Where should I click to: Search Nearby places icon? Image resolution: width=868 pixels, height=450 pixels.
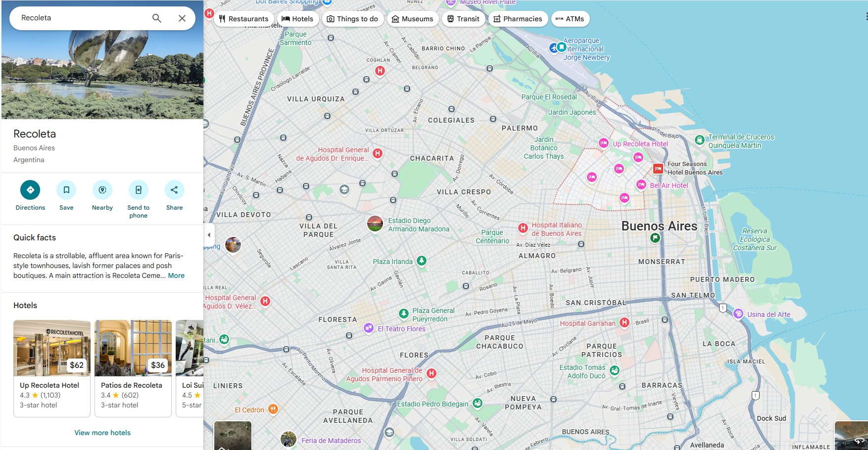(x=102, y=190)
